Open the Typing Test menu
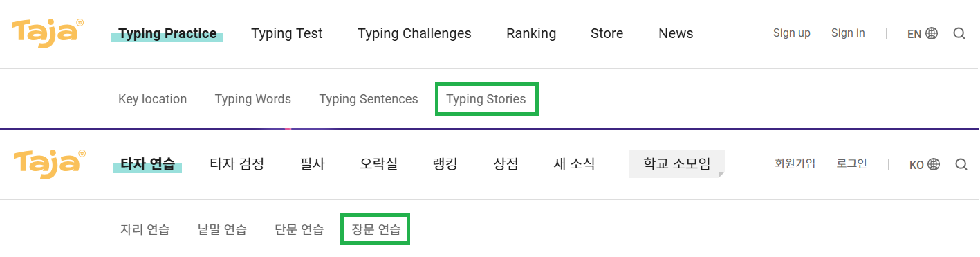 [x=287, y=33]
